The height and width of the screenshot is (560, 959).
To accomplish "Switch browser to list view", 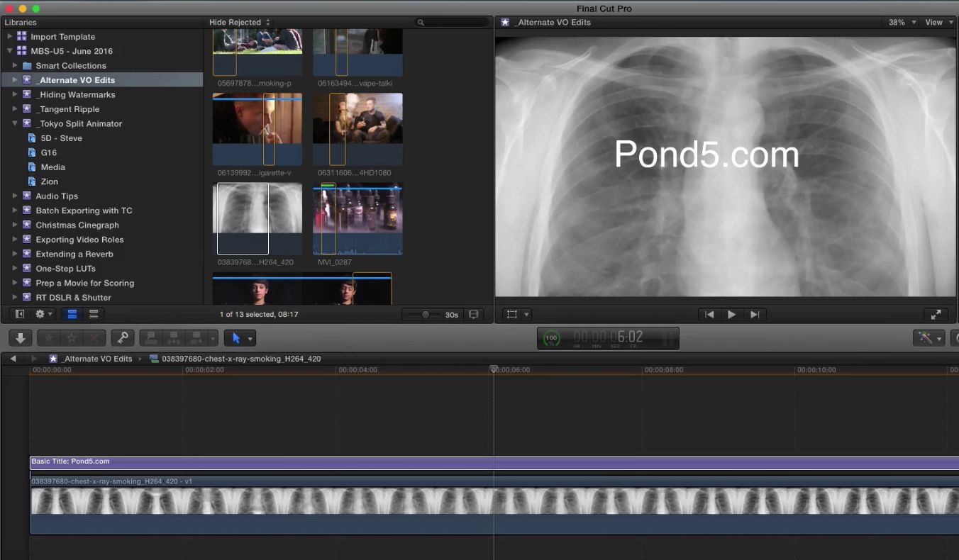I will coord(93,314).
